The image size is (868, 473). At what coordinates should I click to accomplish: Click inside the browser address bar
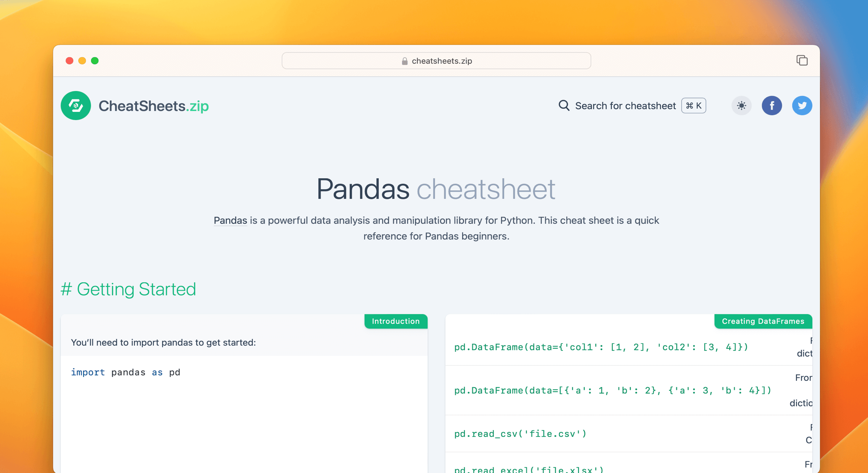[436, 61]
